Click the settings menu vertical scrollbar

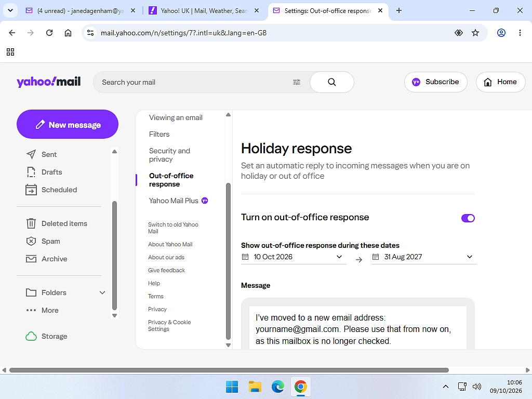pos(229,261)
